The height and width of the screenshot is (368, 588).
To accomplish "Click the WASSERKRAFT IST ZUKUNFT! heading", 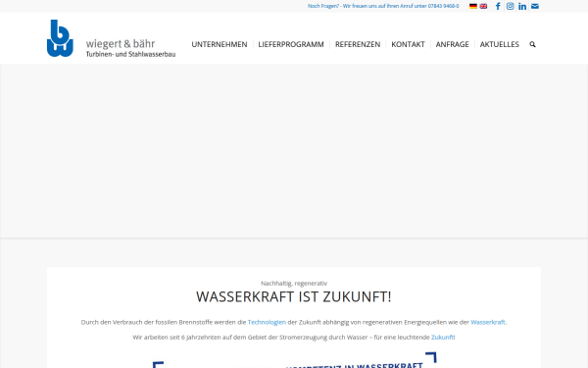I will click(294, 296).
